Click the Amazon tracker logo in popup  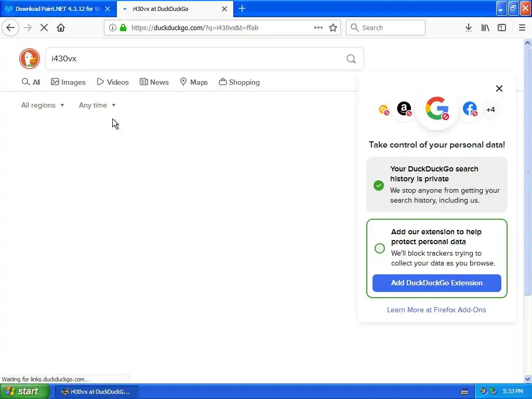point(404,109)
